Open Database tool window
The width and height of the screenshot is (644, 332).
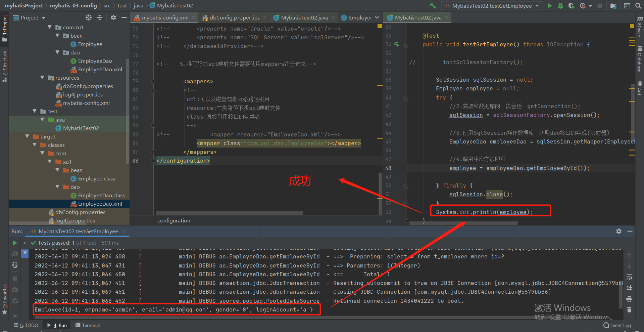(x=640, y=60)
